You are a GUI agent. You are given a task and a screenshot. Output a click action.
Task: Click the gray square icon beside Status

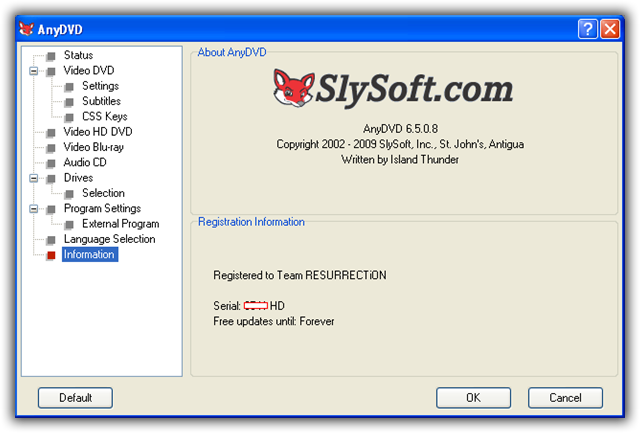(51, 56)
